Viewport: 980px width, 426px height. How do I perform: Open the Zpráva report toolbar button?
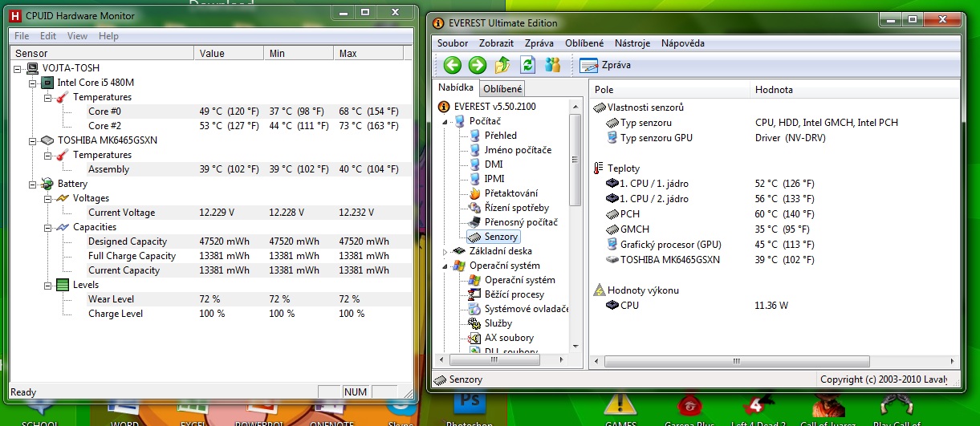tap(605, 65)
